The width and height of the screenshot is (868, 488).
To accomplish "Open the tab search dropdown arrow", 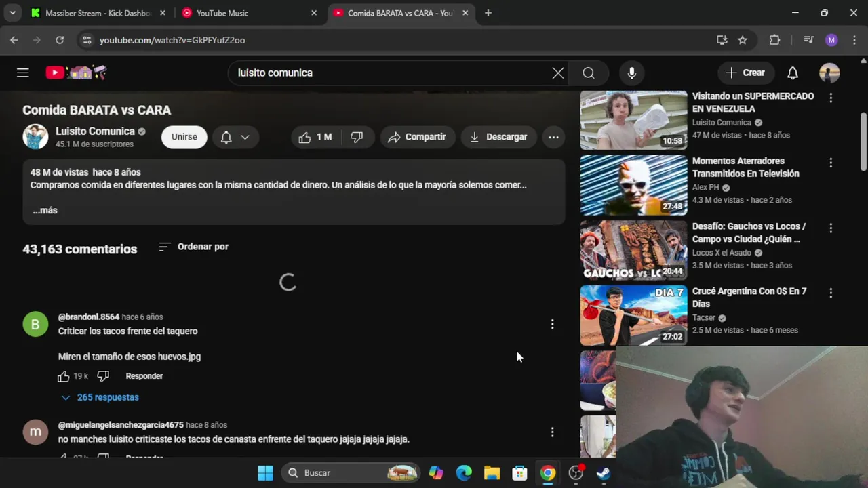I will pos(12,13).
